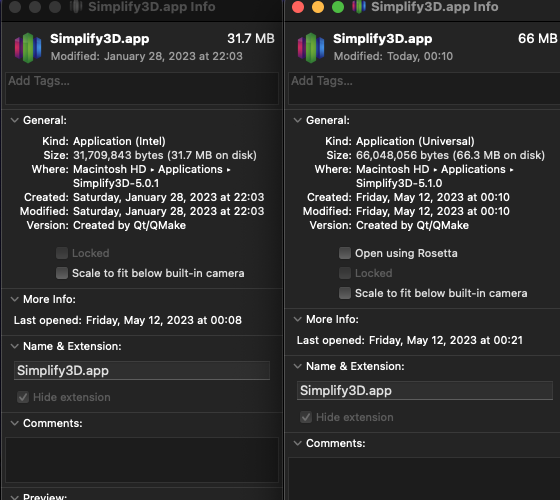Click '66,048,056 bytes' size value
The image size is (560, 500).
pos(402,155)
